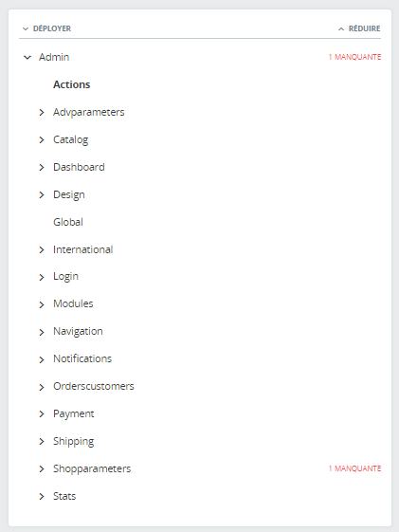Expand the Navigation chevron arrow

click(x=42, y=332)
